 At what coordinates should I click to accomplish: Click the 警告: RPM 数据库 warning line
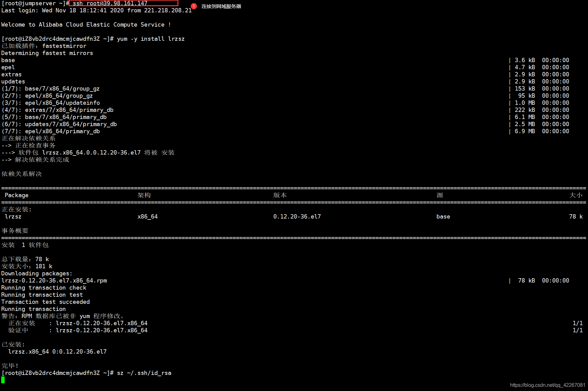pyautogui.click(x=63, y=316)
